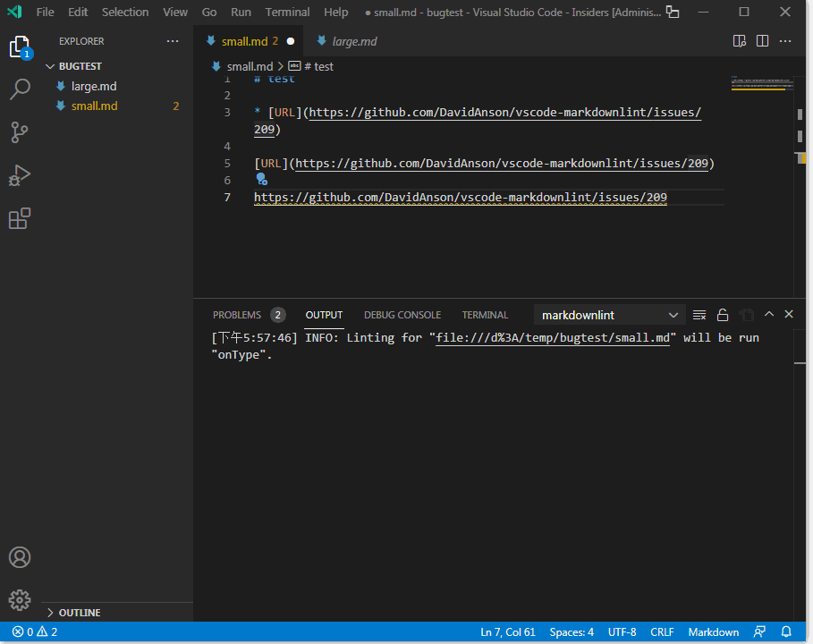Select small.md in the explorer tree
The width and height of the screenshot is (813, 644).
coord(117,106)
